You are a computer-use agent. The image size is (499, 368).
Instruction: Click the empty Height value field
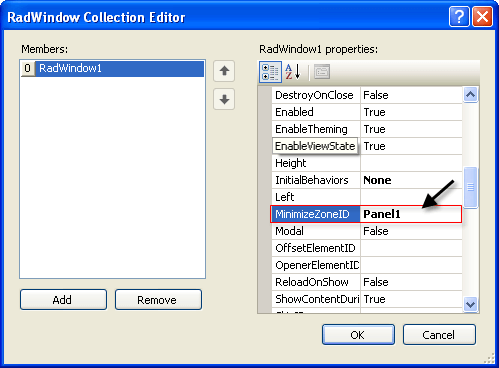411,163
